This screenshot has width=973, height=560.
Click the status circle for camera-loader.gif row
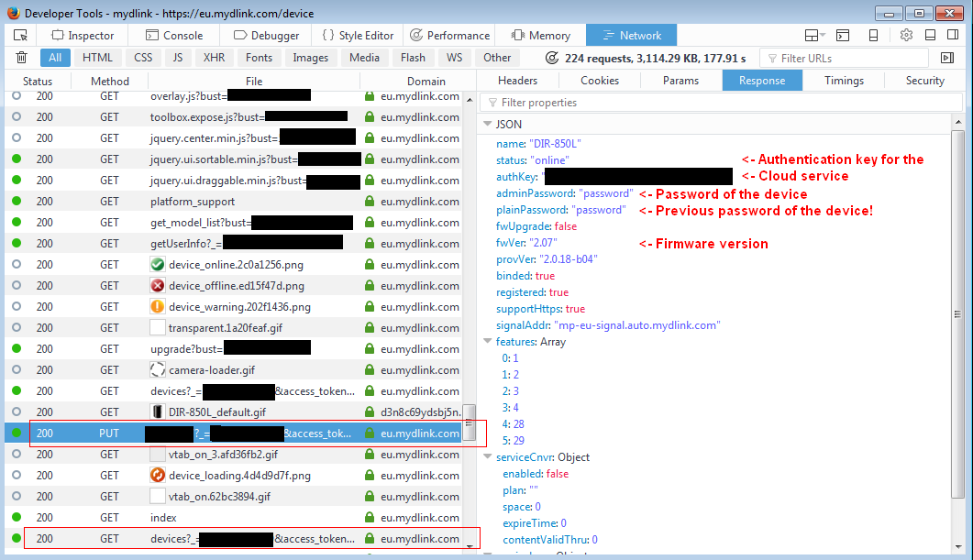17,369
